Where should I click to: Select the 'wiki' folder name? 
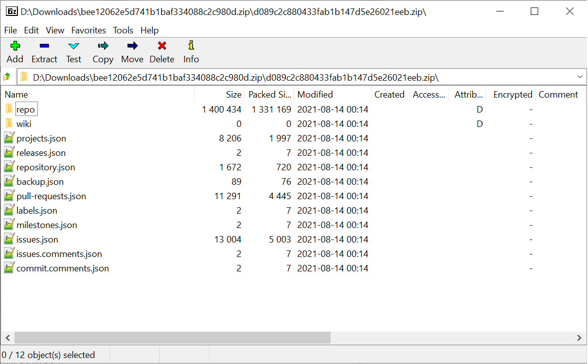click(x=24, y=123)
